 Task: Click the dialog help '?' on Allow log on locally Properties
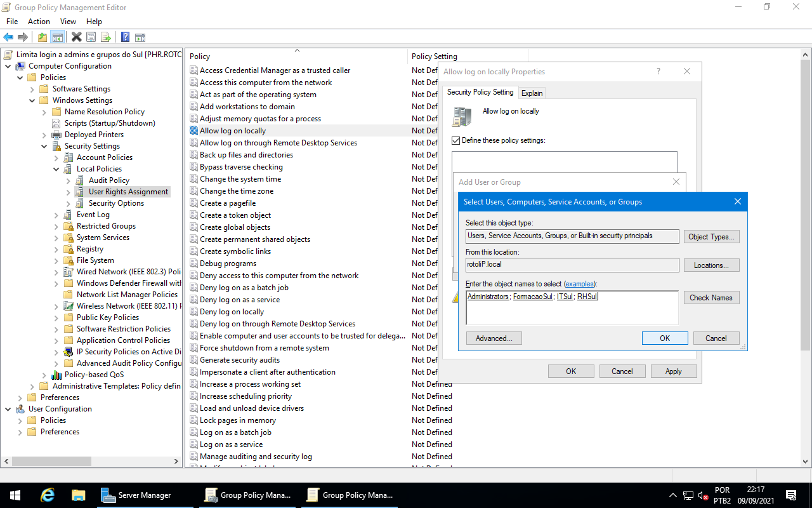coord(658,71)
